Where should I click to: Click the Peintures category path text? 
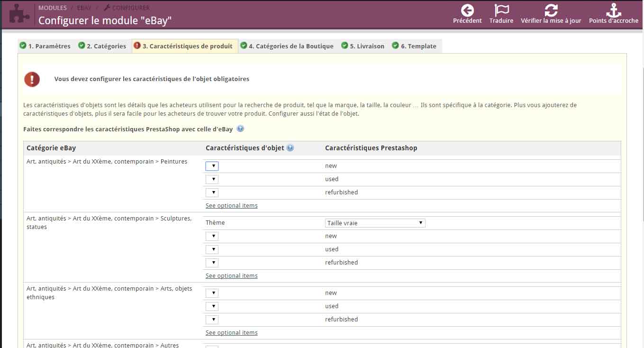click(107, 162)
